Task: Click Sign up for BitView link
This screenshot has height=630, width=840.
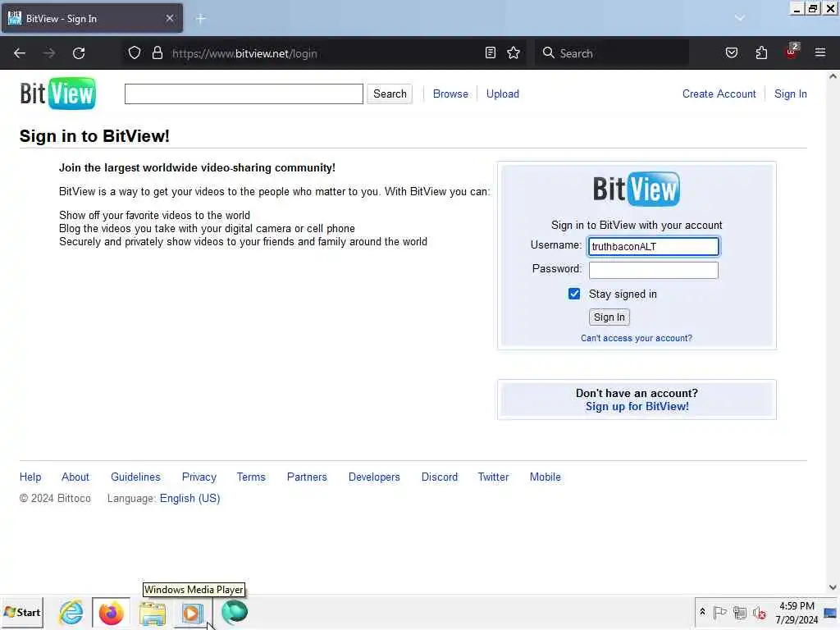Action: point(637,406)
